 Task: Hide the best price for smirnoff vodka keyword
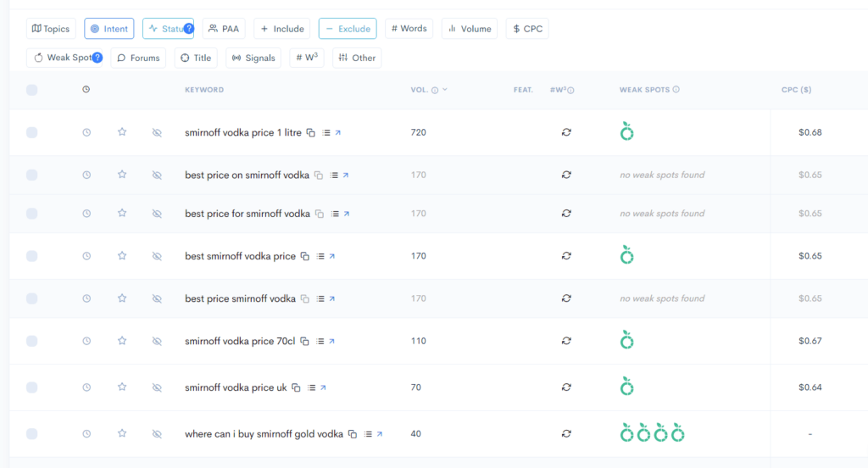(157, 214)
